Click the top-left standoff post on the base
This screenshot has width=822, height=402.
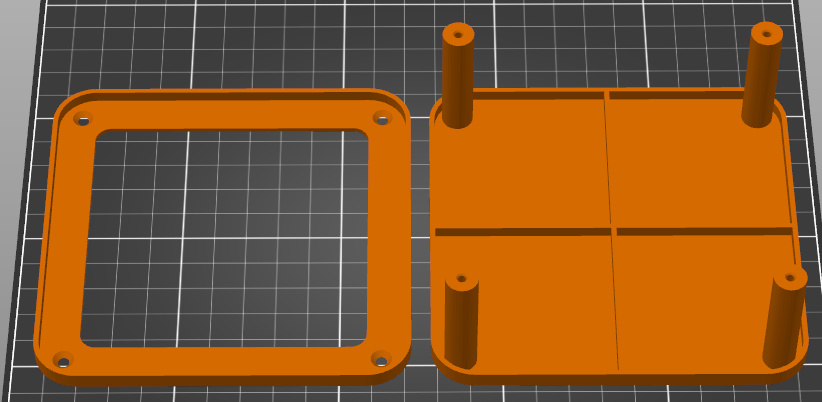(x=457, y=75)
